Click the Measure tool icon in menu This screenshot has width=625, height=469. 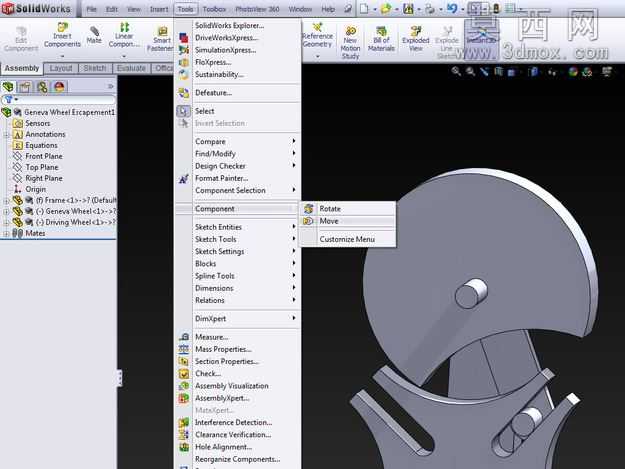(x=184, y=337)
